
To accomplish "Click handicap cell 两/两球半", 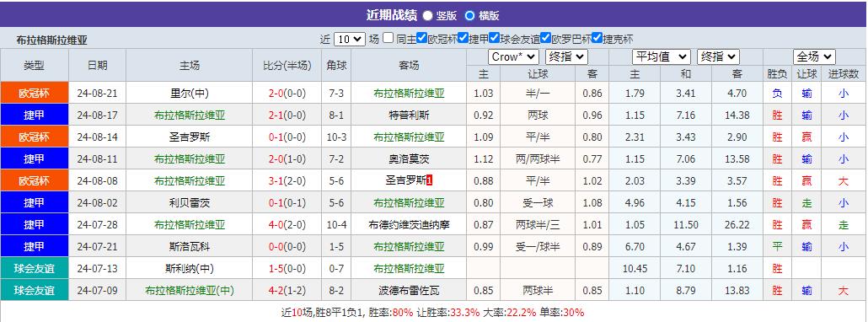I will [538, 159].
